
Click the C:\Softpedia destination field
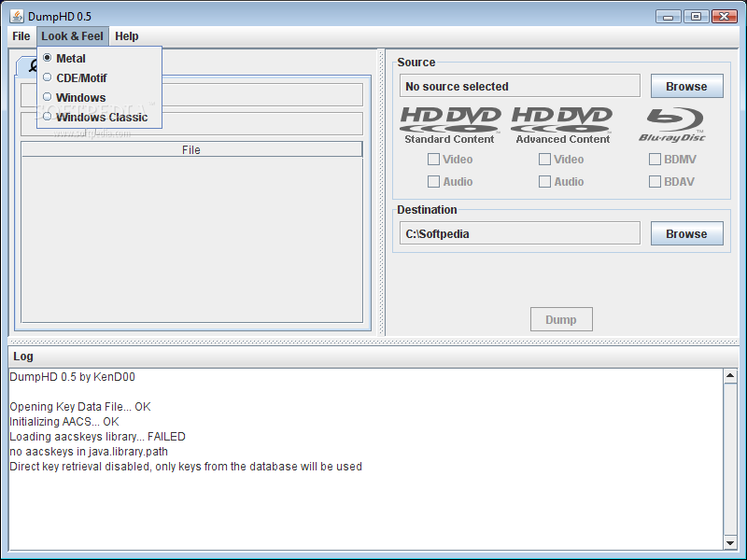(520, 234)
